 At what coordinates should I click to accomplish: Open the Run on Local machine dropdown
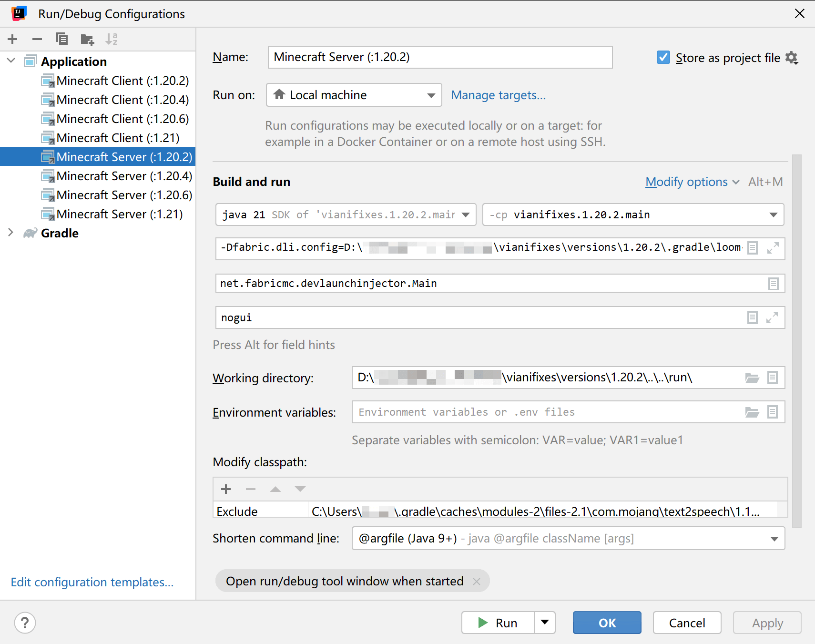coord(354,95)
